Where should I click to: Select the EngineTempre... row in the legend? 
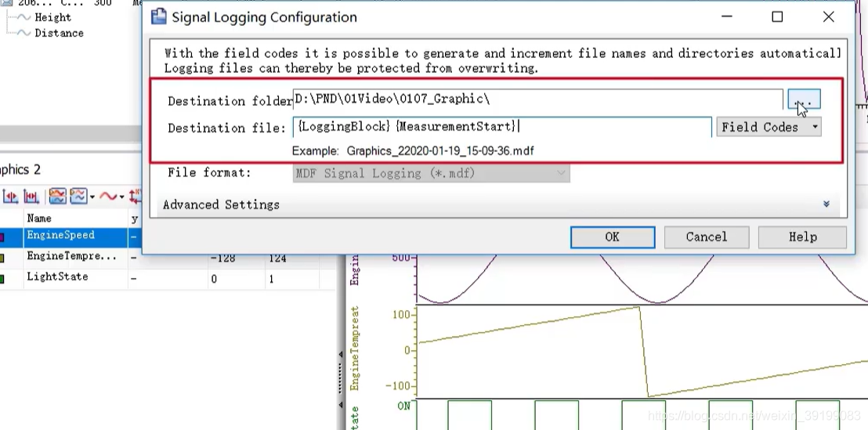(166, 257)
